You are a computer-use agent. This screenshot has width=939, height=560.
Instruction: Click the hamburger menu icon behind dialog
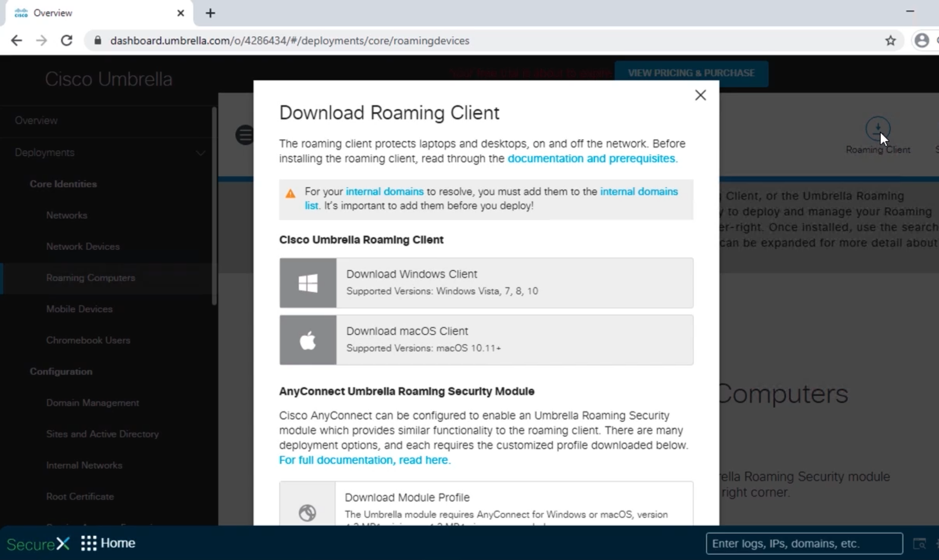pyautogui.click(x=244, y=135)
